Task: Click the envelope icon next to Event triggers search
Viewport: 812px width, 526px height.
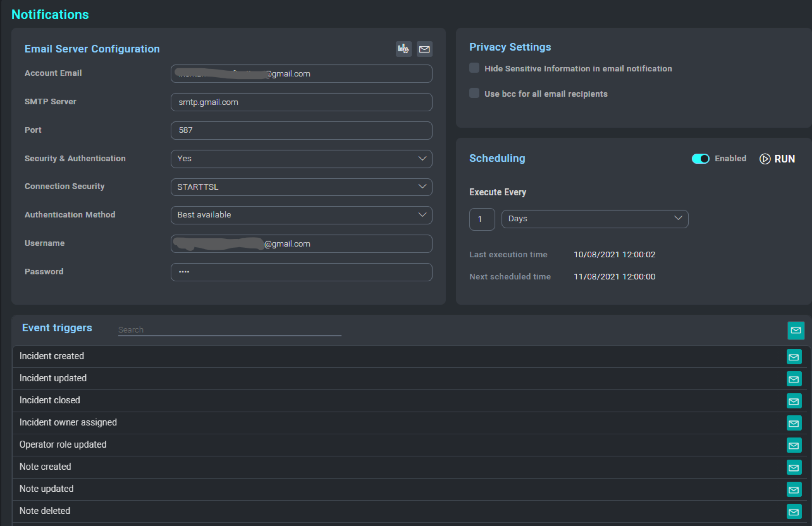Action: (796, 330)
